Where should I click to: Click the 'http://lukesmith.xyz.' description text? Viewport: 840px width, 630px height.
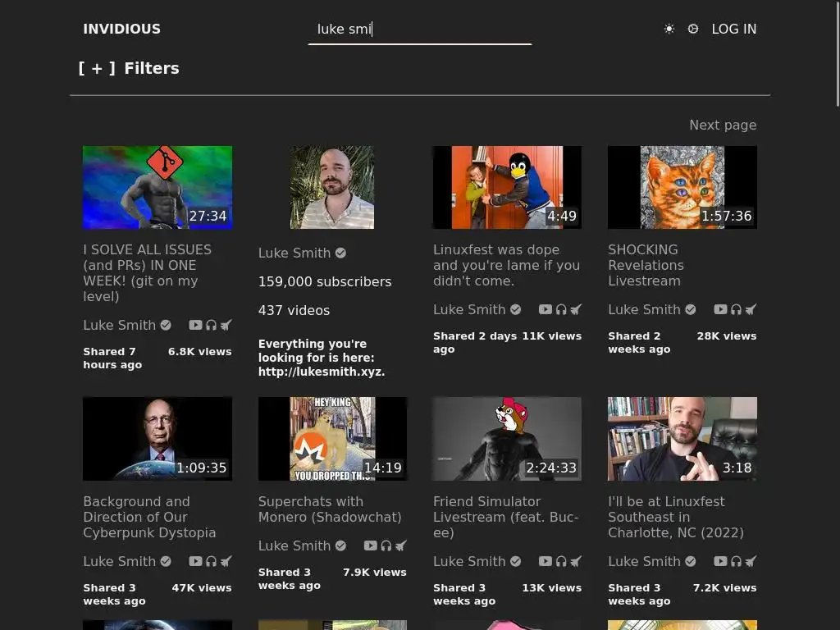tap(322, 372)
